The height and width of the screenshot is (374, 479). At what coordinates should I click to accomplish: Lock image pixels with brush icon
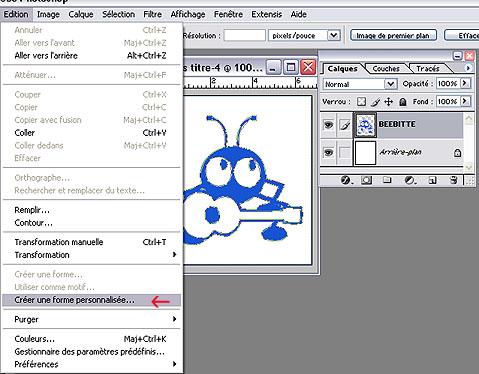[375, 101]
